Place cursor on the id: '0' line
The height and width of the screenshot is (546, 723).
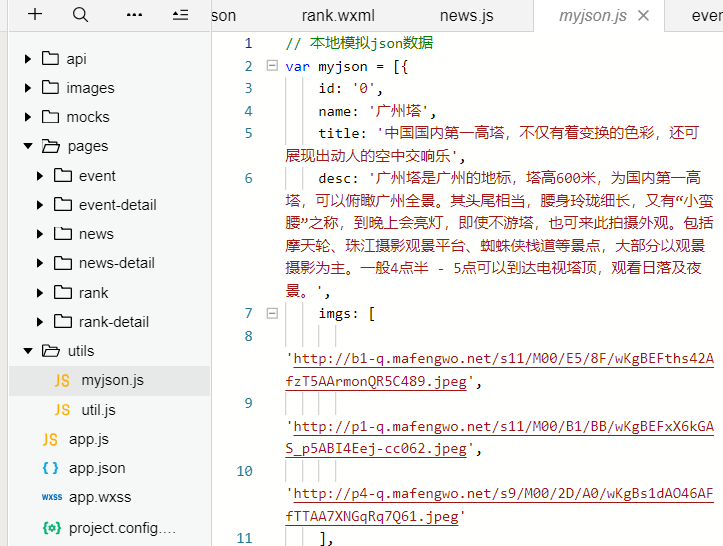click(350, 89)
